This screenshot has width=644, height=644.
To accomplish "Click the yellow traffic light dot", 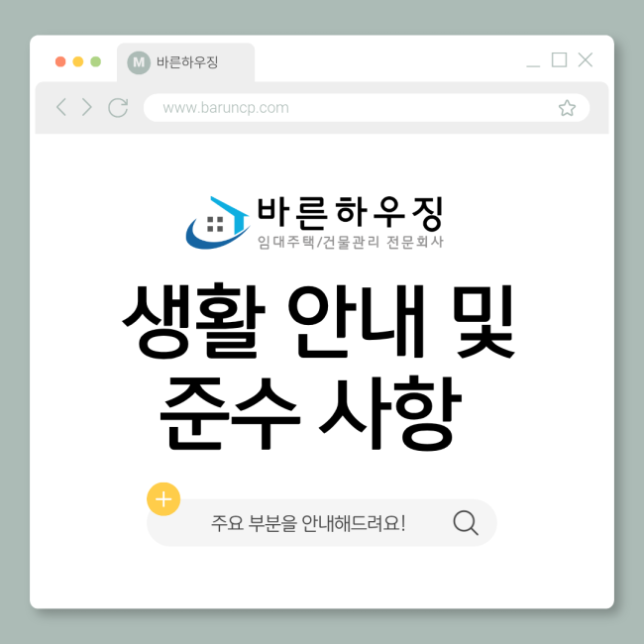I will coord(78,61).
